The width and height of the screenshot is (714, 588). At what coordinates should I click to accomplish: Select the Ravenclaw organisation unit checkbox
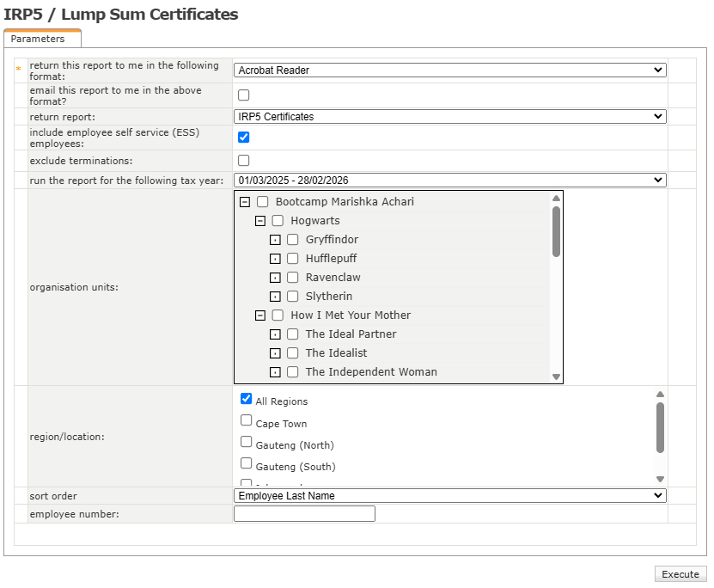(293, 278)
